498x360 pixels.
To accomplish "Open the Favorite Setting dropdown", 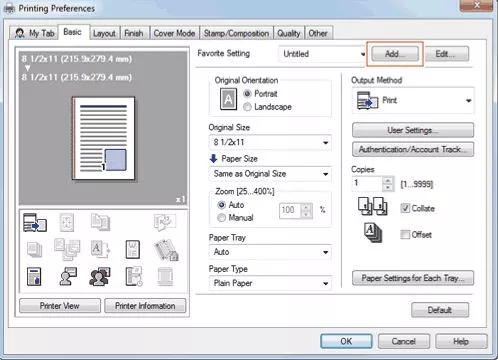I will pyautogui.click(x=322, y=54).
